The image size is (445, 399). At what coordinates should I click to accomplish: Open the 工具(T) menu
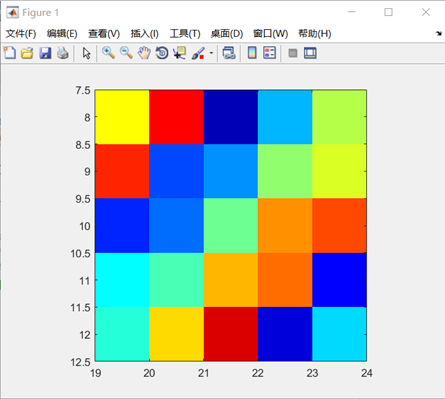click(185, 34)
